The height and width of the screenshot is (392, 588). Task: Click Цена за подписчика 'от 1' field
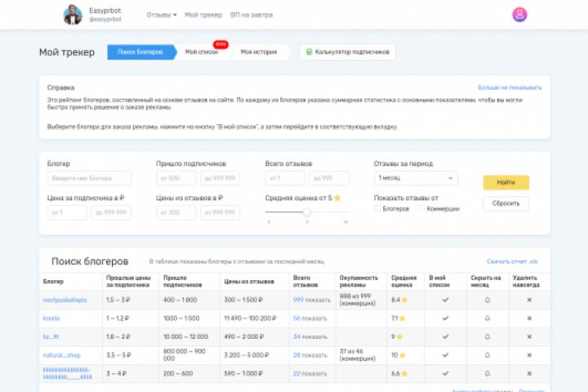[x=67, y=212]
